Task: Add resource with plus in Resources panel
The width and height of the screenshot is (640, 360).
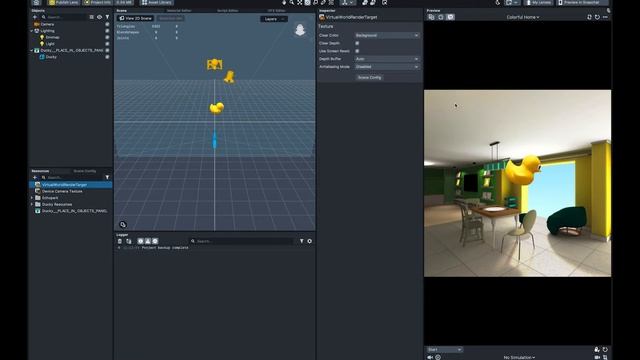Action: [35, 178]
